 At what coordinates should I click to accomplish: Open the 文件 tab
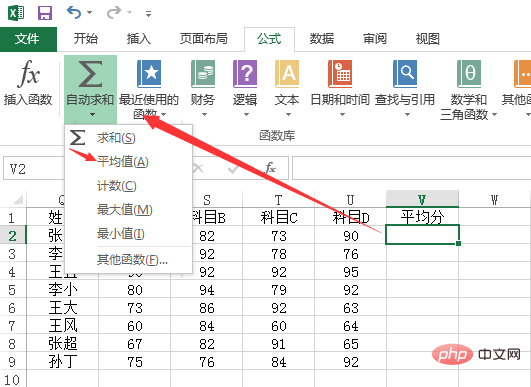pyautogui.click(x=28, y=39)
